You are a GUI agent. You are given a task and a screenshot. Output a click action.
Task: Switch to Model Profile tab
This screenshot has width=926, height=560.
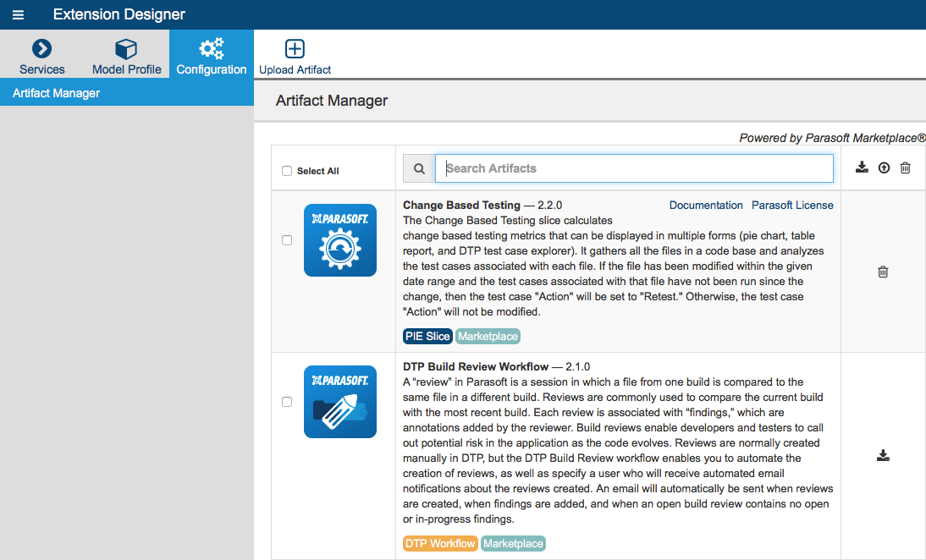coord(126,57)
